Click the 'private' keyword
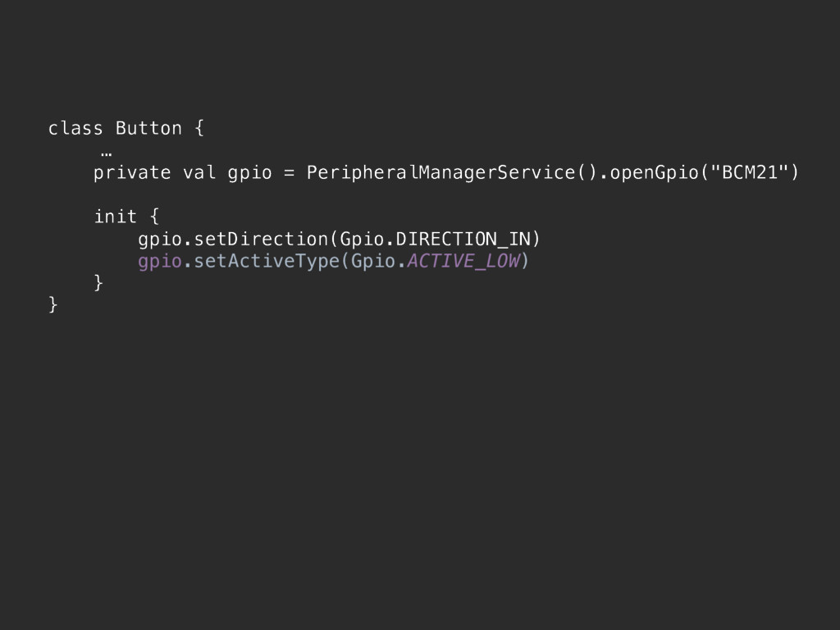Image resolution: width=840 pixels, height=630 pixels. coord(132,173)
